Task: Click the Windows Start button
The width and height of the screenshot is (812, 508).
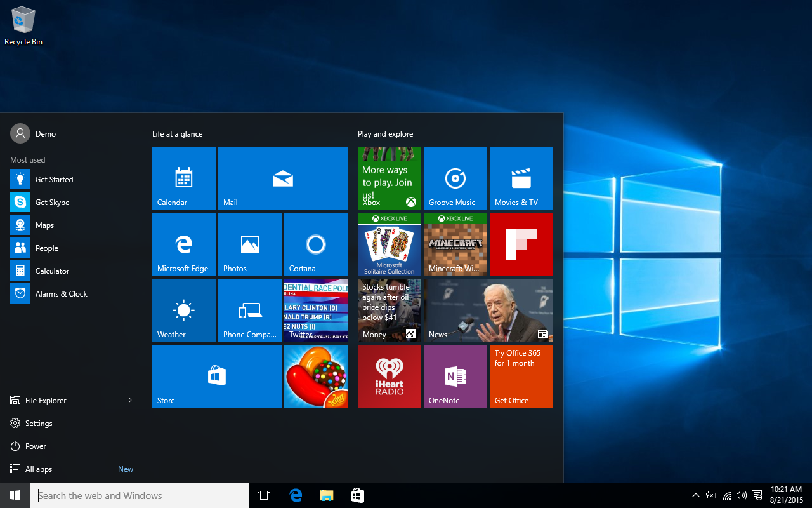Action: (x=15, y=495)
